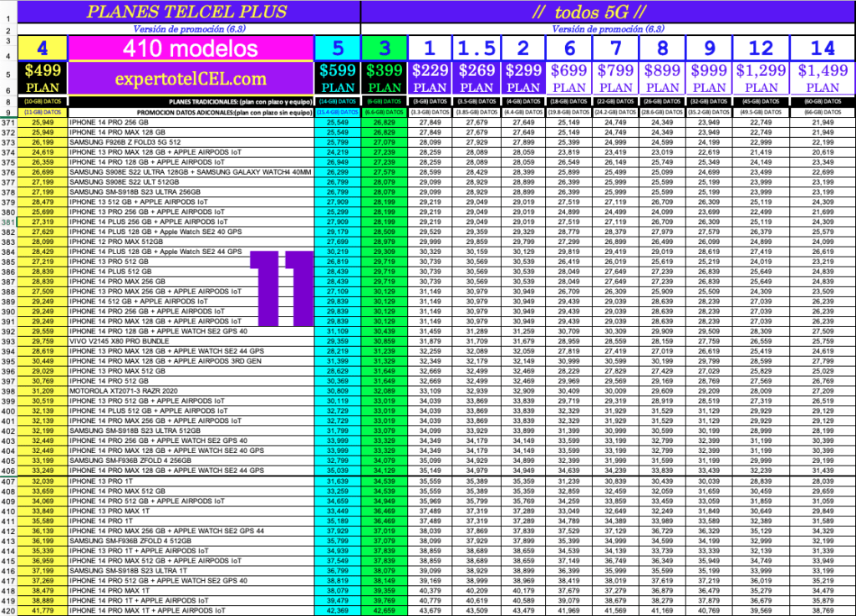Select the $1,499 PLAN column header
Image resolution: width=856 pixels, height=616 pixels.
coord(823,79)
